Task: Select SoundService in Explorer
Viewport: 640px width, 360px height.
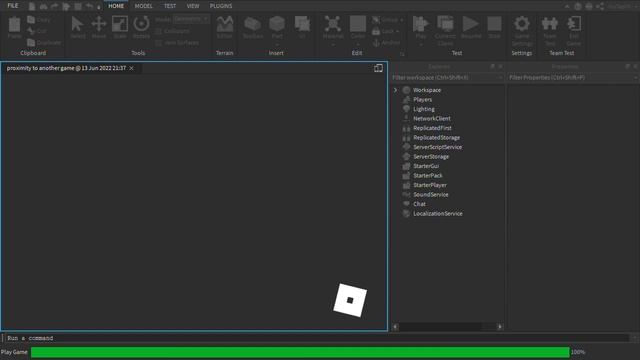Action: coord(431,195)
